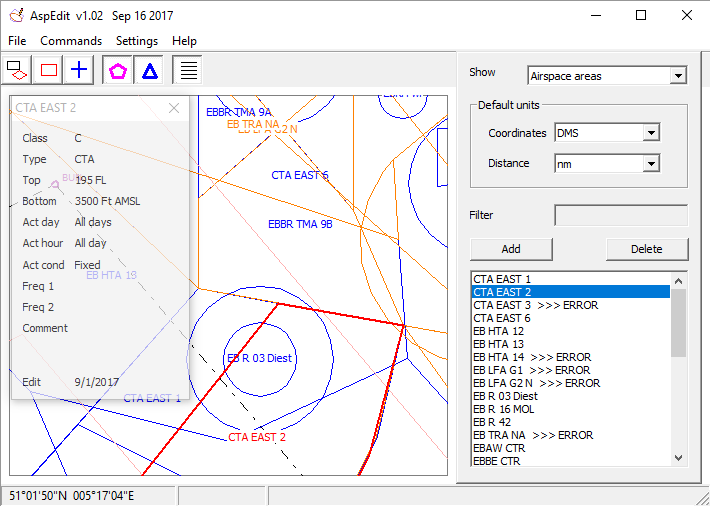
Task: Click the Act cond value Fixed
Action: click(87, 265)
